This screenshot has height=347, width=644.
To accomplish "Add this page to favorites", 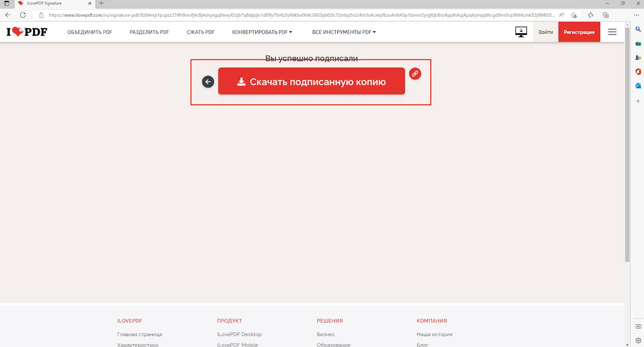I will pyautogui.click(x=574, y=15).
